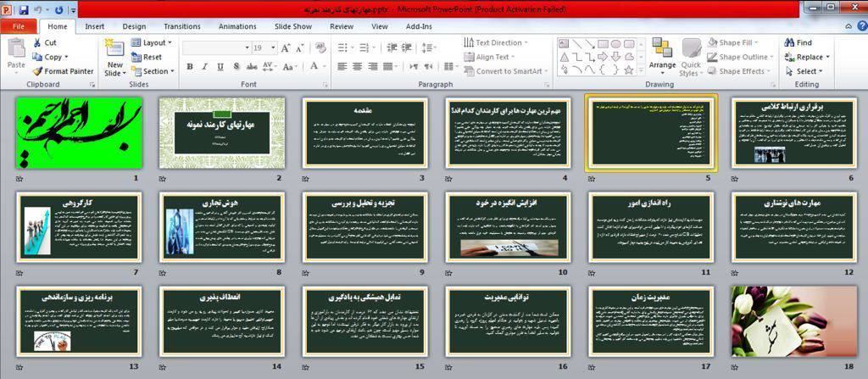
Task: Open Shape Outline color menu
Action: point(738,57)
